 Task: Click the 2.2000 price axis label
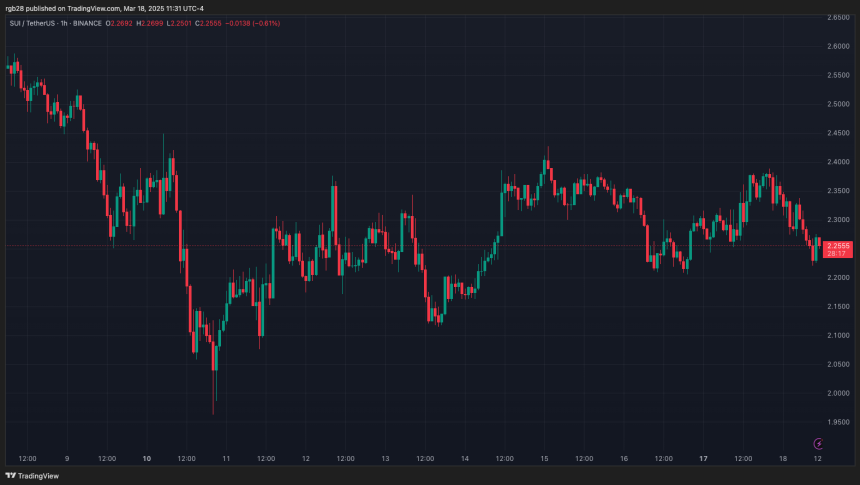pyautogui.click(x=838, y=278)
